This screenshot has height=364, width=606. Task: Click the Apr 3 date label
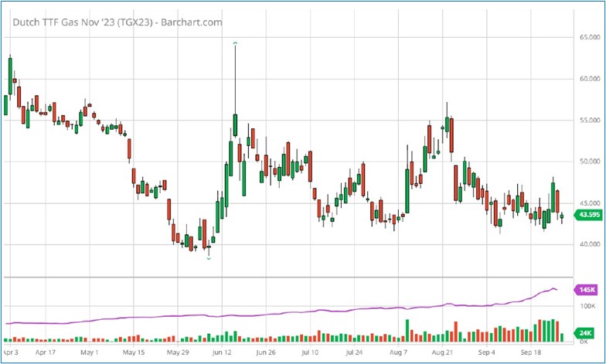(x=10, y=352)
